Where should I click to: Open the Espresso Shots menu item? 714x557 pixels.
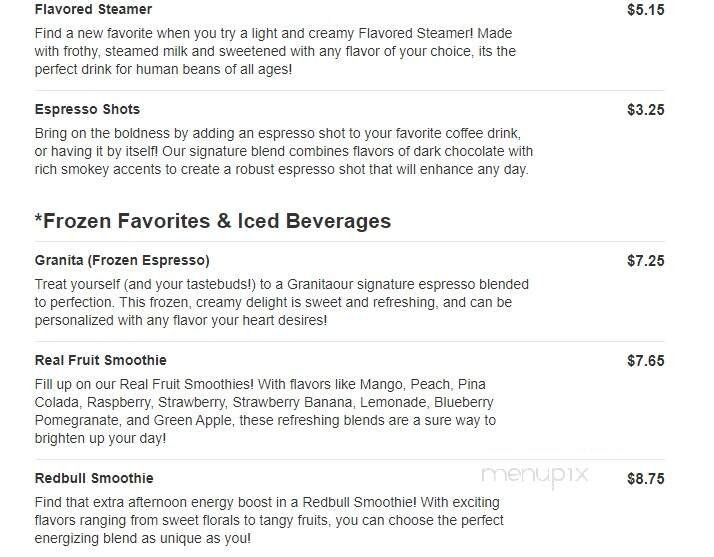pos(87,109)
